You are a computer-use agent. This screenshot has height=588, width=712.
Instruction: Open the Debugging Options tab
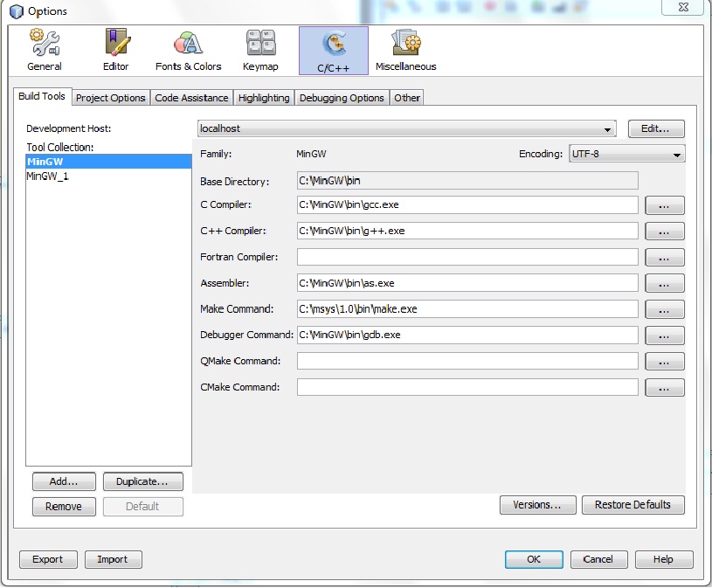(342, 98)
